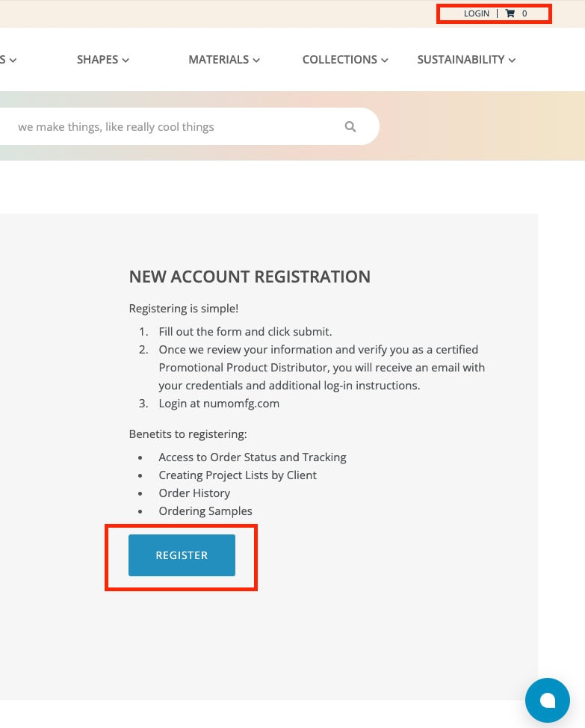Click the Login link
The image size is (585, 728).
(477, 13)
